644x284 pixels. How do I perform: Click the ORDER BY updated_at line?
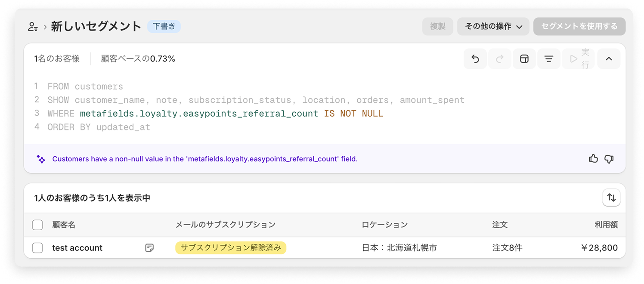[x=99, y=127]
